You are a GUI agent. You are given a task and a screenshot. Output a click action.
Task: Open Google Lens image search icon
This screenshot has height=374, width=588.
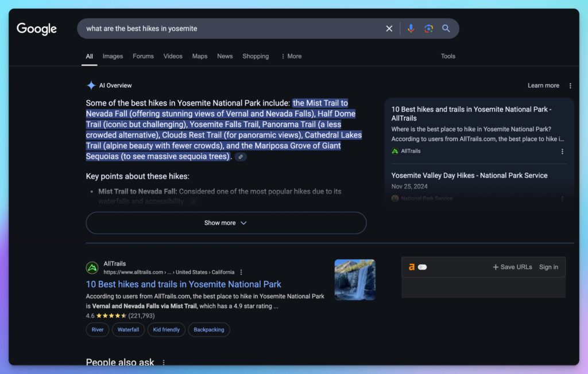[428, 28]
